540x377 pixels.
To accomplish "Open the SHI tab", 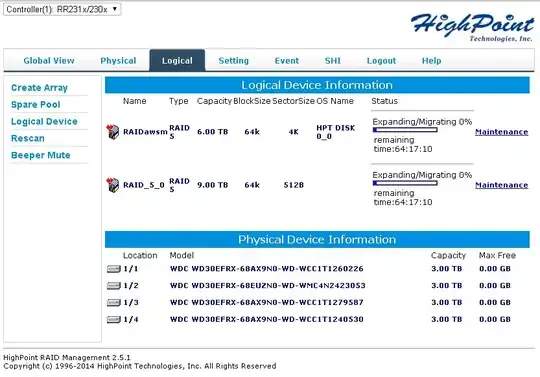I will coord(333,61).
